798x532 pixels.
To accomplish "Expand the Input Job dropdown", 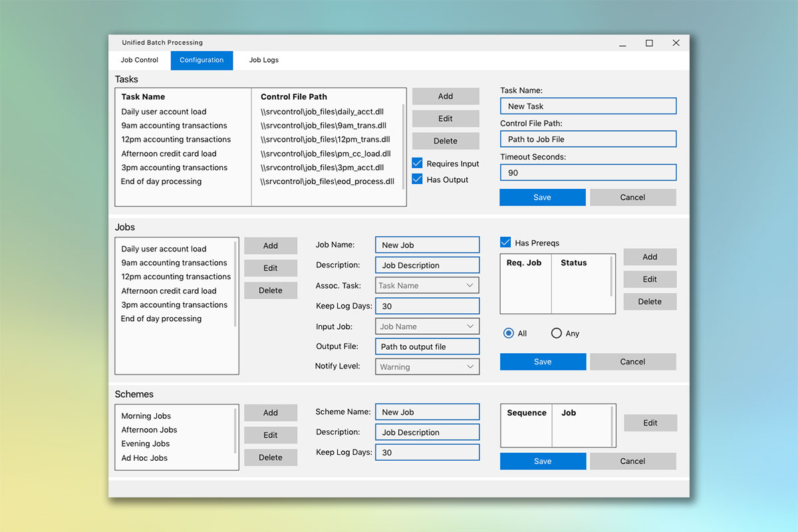I will coord(427,327).
